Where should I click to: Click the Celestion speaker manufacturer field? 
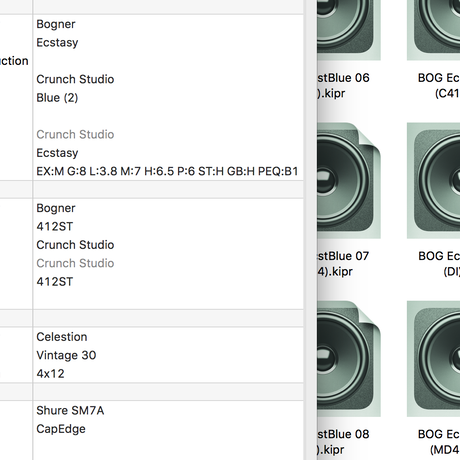(x=62, y=337)
